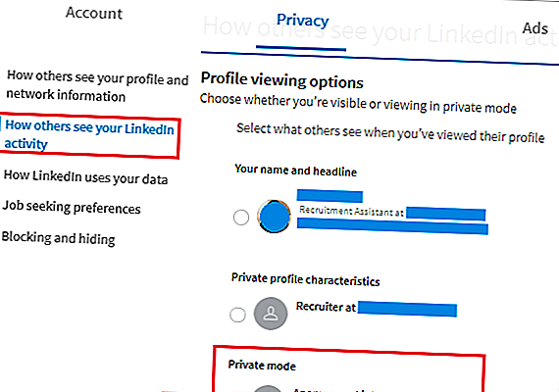Select 'Your name and headline' radio button
The width and height of the screenshot is (559, 392).
(241, 218)
